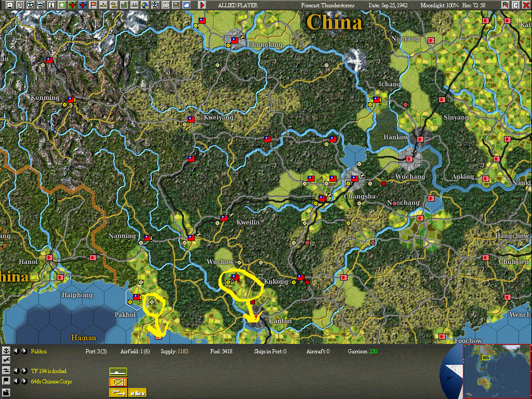The image size is (532, 399).
Task: Select the Japanese unit at Nanyang
Action: pyautogui.click(x=431, y=41)
